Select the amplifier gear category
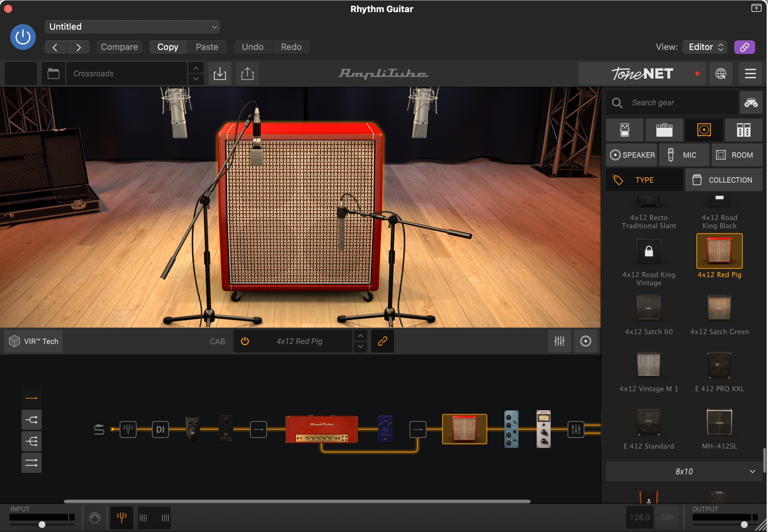 coord(664,130)
